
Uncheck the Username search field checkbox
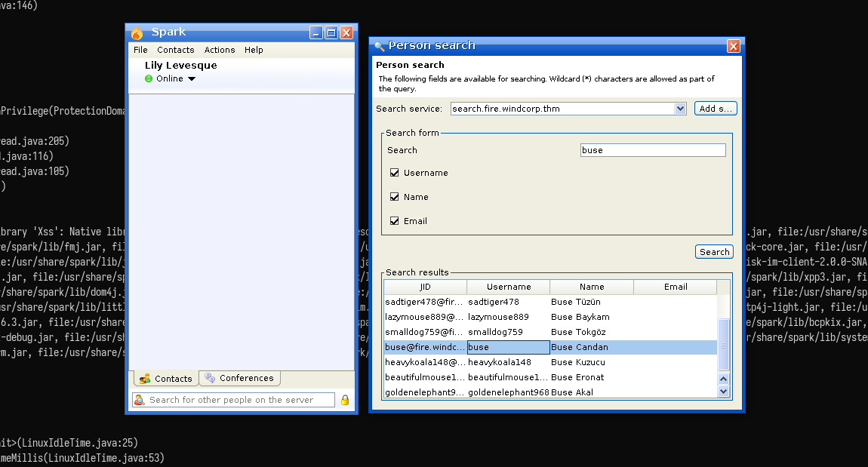pyautogui.click(x=394, y=173)
